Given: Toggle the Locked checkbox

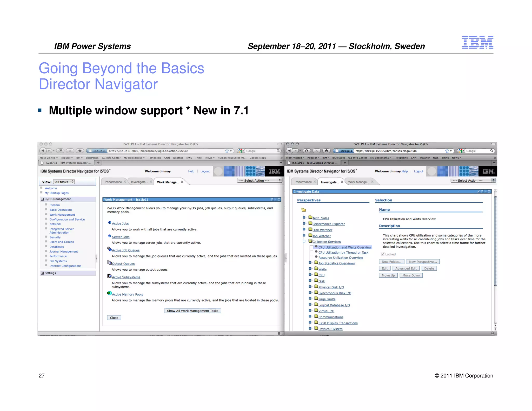Looking at the screenshot, I should 383,254.
